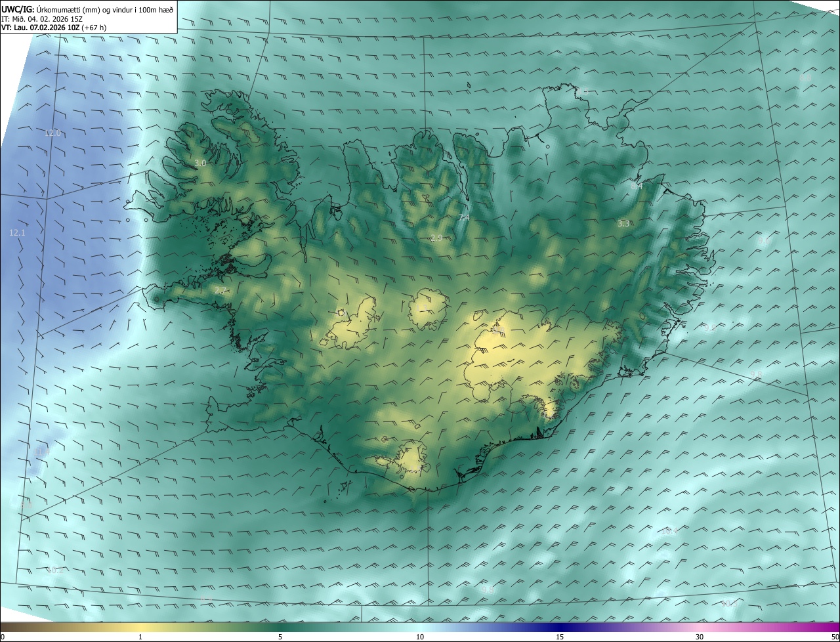This screenshot has width=840, height=642.
Task: Click the 2.9 value label in north Iceland
Action: click(436, 238)
